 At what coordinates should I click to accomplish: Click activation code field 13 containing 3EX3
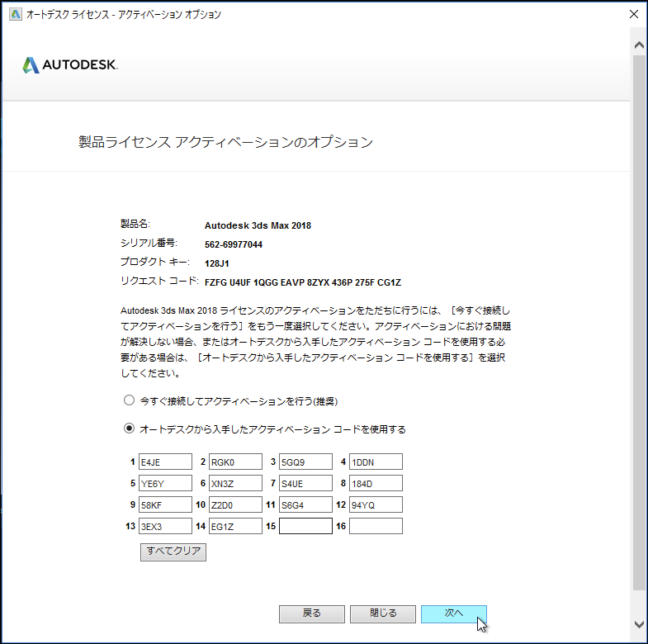pos(165,526)
